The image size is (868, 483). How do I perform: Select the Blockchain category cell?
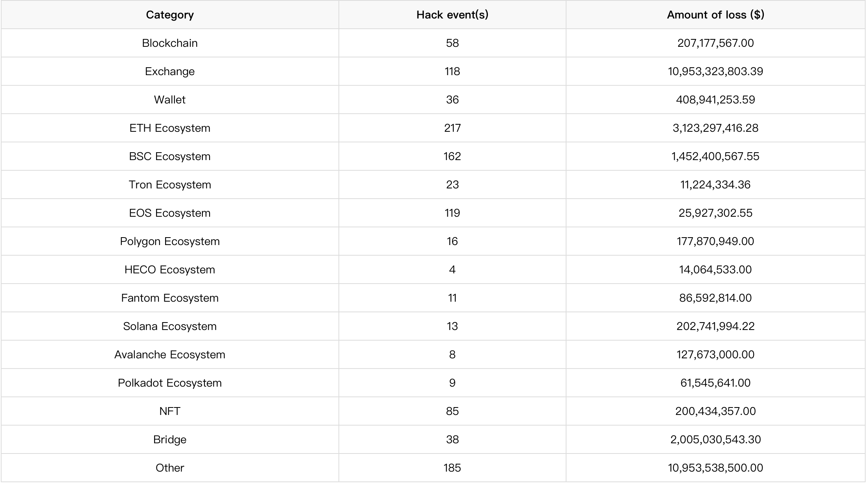170,43
